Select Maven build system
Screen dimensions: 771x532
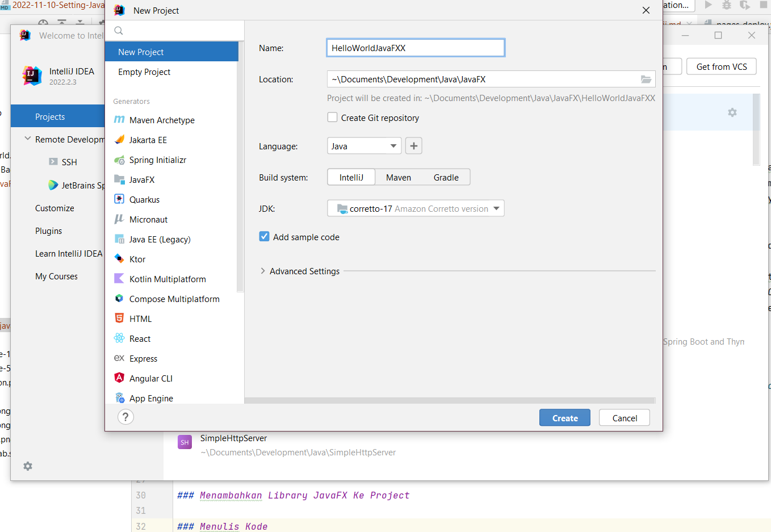[x=399, y=177]
